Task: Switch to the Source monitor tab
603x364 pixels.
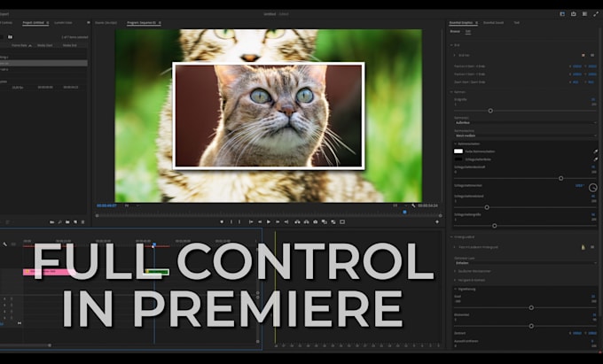Action: [x=106, y=23]
